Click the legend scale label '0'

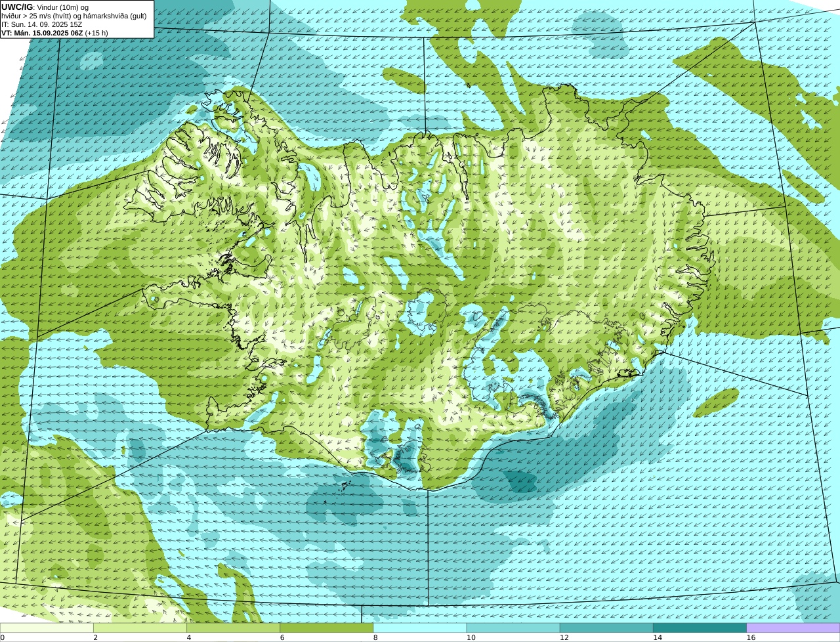[x=2, y=637]
